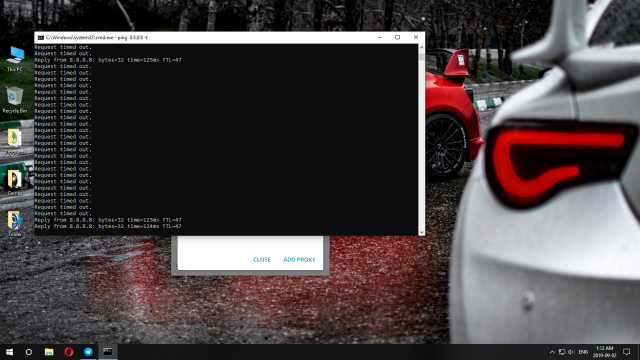Open the desktop item labeled Folder

point(15,223)
